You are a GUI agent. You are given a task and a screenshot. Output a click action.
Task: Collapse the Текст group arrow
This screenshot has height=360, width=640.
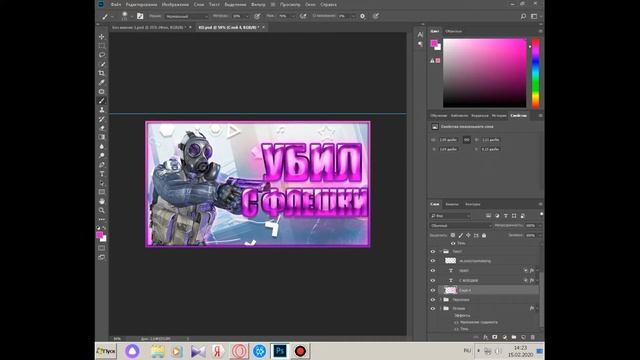click(440, 251)
